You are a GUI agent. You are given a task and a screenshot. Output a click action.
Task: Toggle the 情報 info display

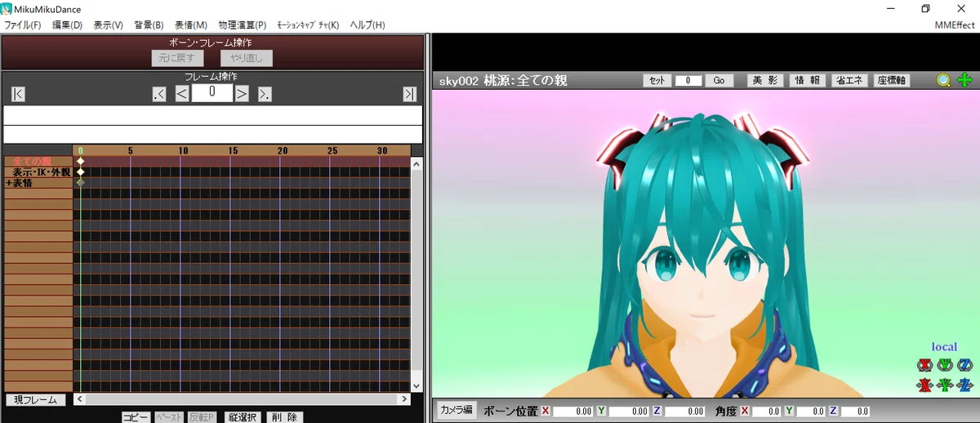click(x=808, y=81)
